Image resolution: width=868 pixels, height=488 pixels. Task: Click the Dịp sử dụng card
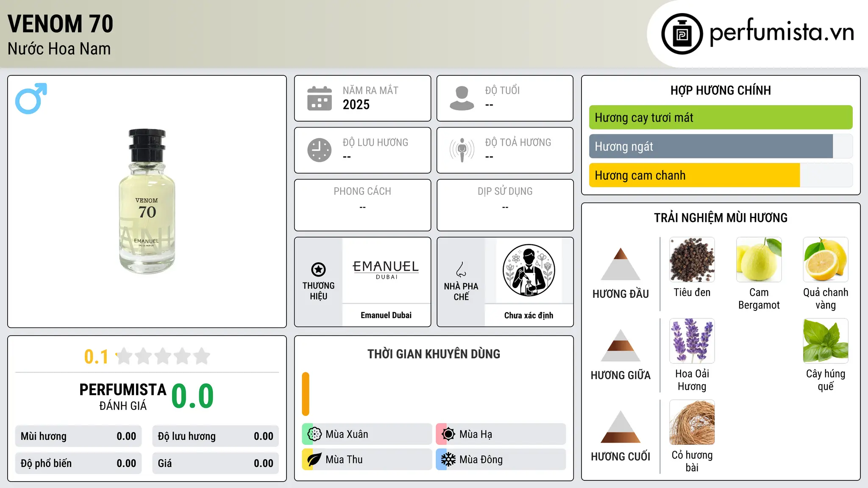(505, 205)
